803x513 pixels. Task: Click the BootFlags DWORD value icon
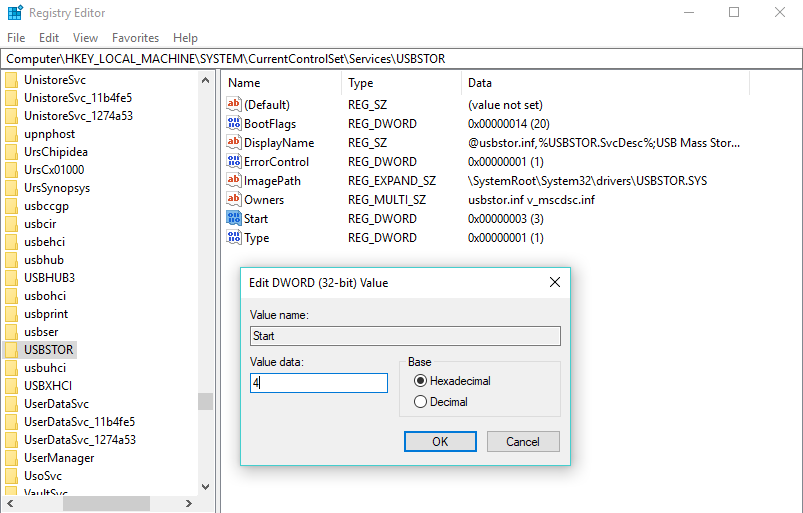(x=234, y=123)
